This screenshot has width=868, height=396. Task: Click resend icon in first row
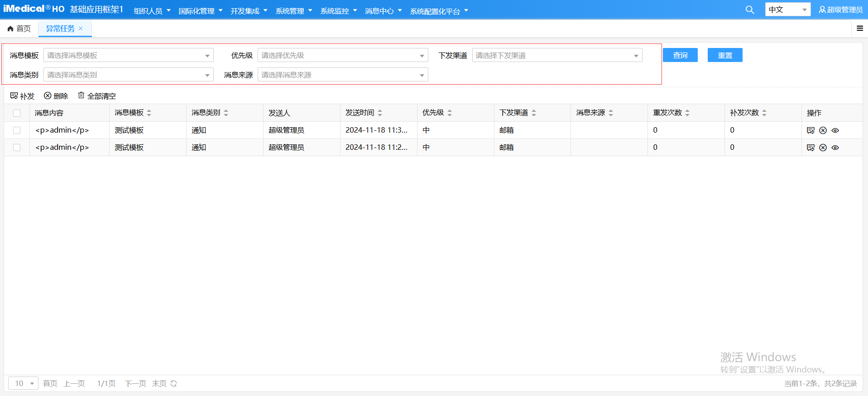pos(810,130)
